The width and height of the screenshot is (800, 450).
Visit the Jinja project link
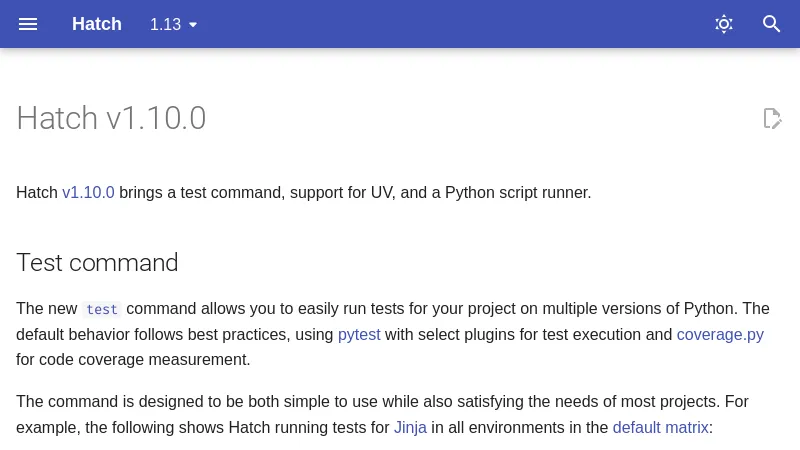[x=410, y=427]
